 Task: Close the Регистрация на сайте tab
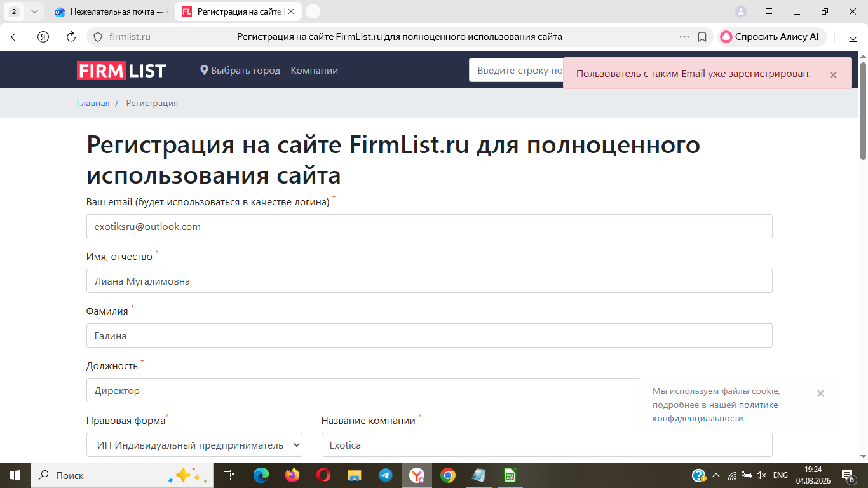pos(291,11)
